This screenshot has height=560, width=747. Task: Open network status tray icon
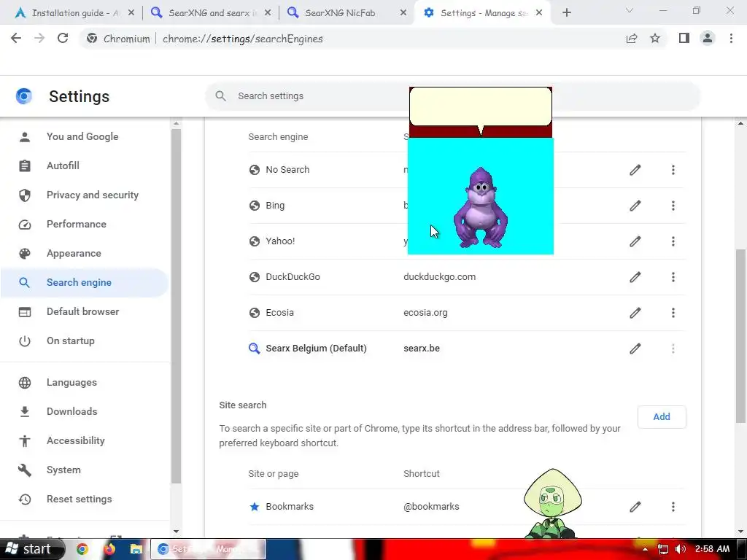click(x=662, y=549)
